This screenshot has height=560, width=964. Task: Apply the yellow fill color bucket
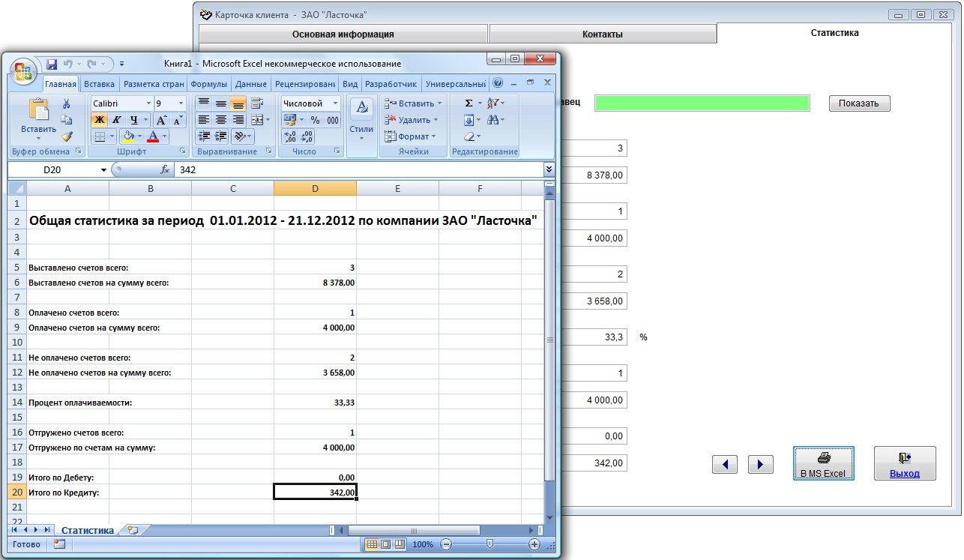pos(128,136)
